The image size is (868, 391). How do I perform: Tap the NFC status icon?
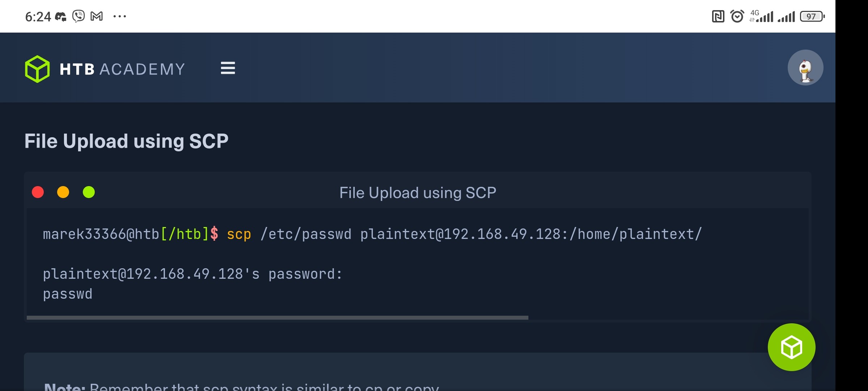(718, 17)
